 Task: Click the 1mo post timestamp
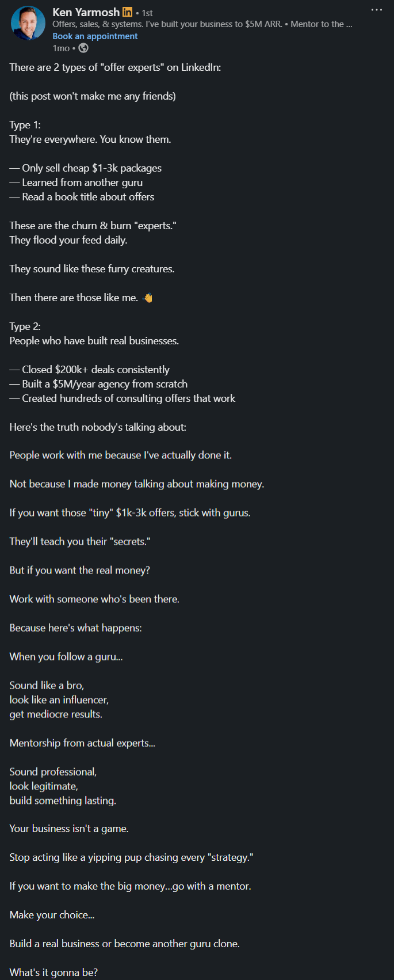click(x=61, y=48)
